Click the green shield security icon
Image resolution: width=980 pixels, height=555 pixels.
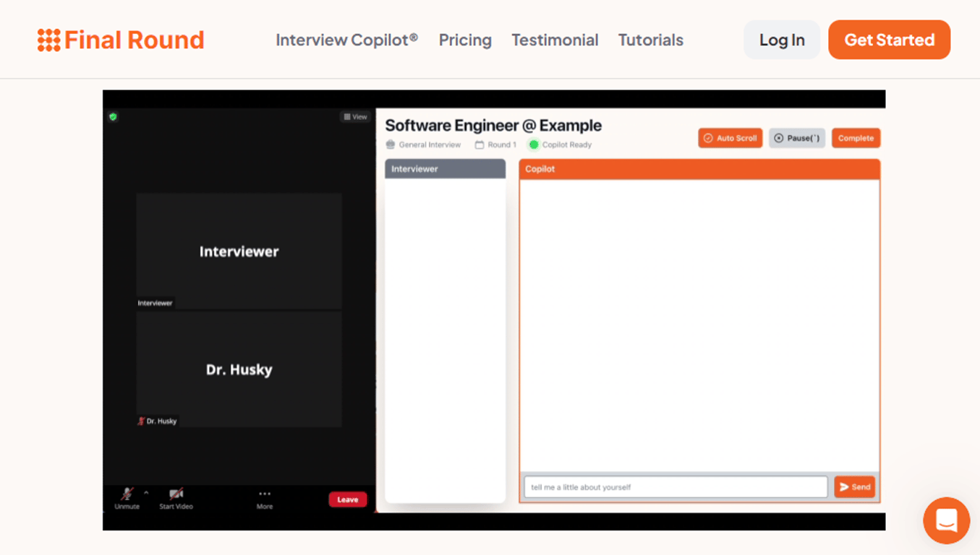point(113,116)
